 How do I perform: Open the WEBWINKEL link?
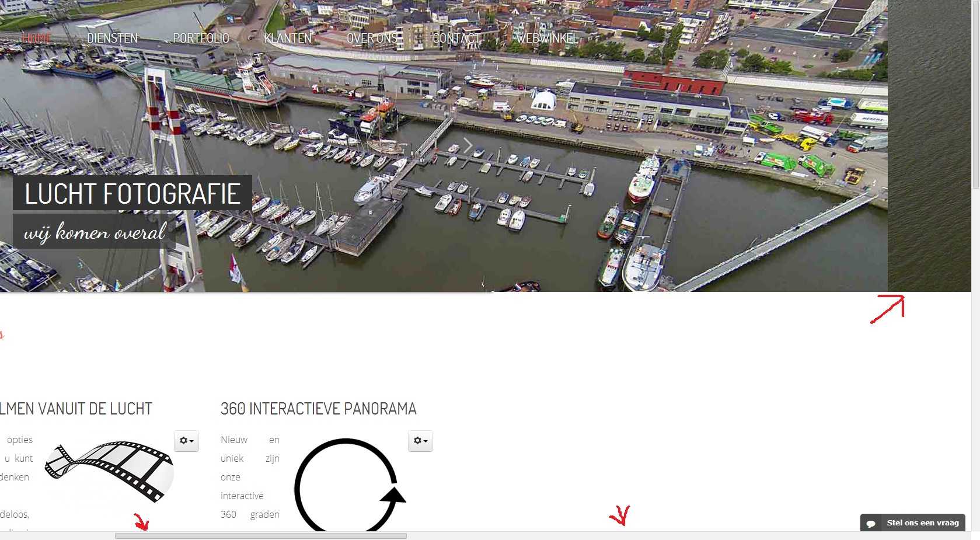pyautogui.click(x=547, y=39)
